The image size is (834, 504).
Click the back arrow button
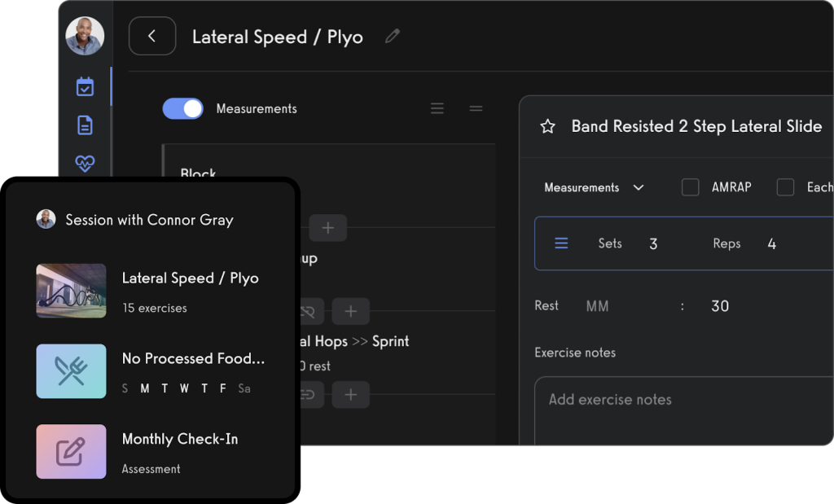[x=152, y=37]
